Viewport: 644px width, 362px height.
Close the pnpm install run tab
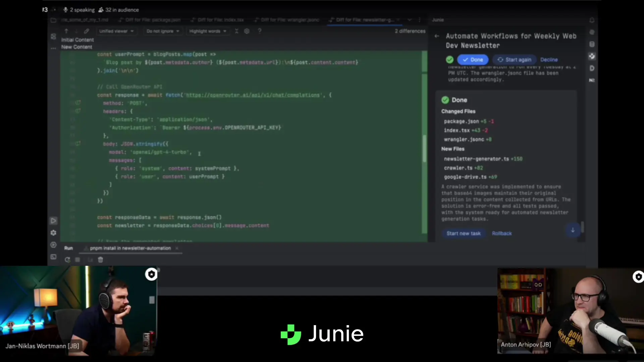(177, 248)
